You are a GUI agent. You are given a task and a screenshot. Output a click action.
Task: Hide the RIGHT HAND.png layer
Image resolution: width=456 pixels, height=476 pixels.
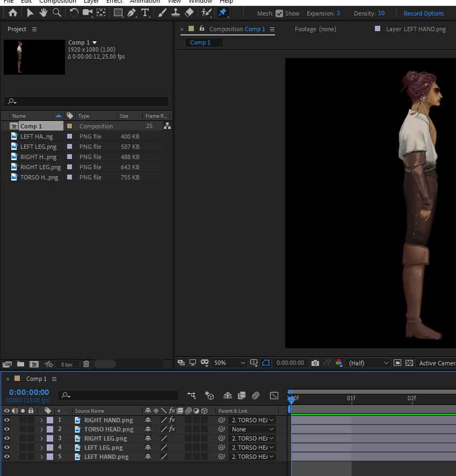[x=7, y=420]
